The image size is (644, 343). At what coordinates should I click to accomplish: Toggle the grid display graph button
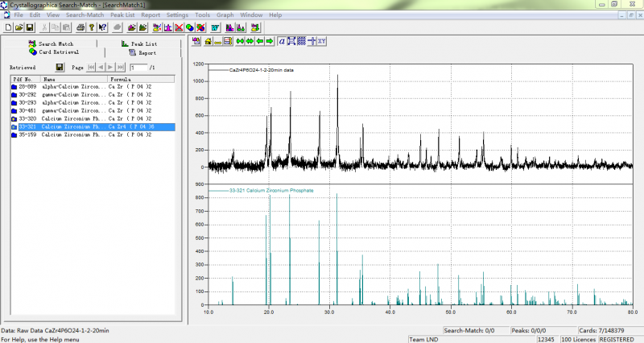click(x=301, y=41)
